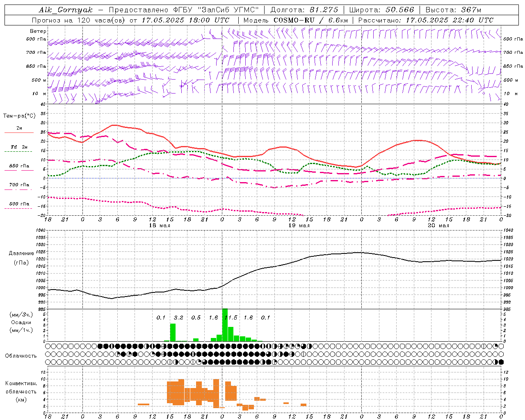The image size is (525, 420).
Task: Click the forecast start time 17.05.2025 18:00 UTC
Action: [x=185, y=20]
